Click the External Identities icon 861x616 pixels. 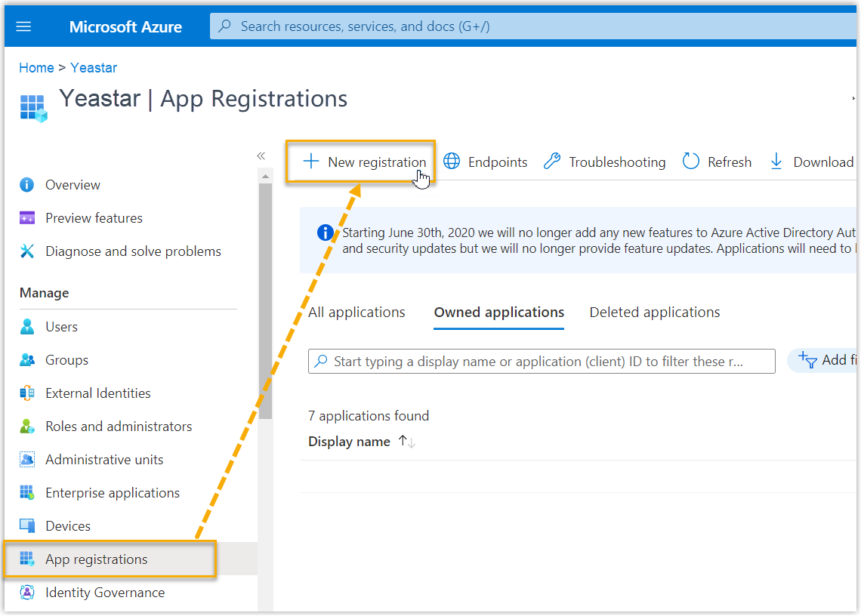click(27, 393)
